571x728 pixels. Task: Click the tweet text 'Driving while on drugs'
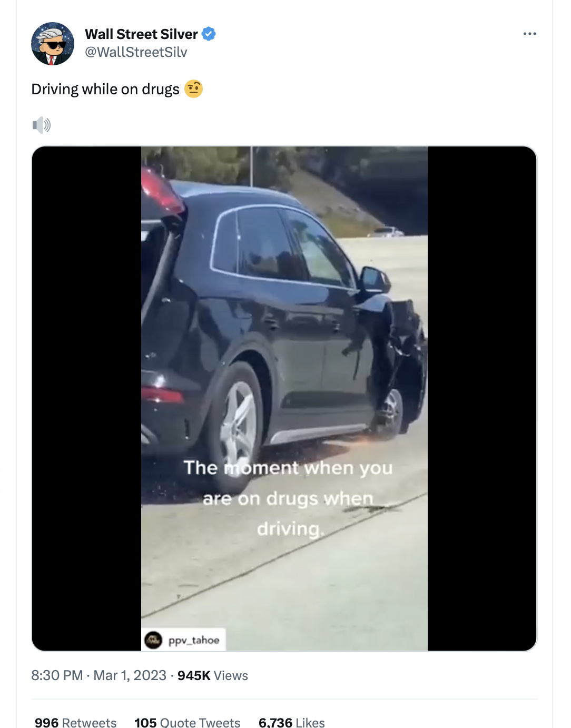tap(105, 89)
